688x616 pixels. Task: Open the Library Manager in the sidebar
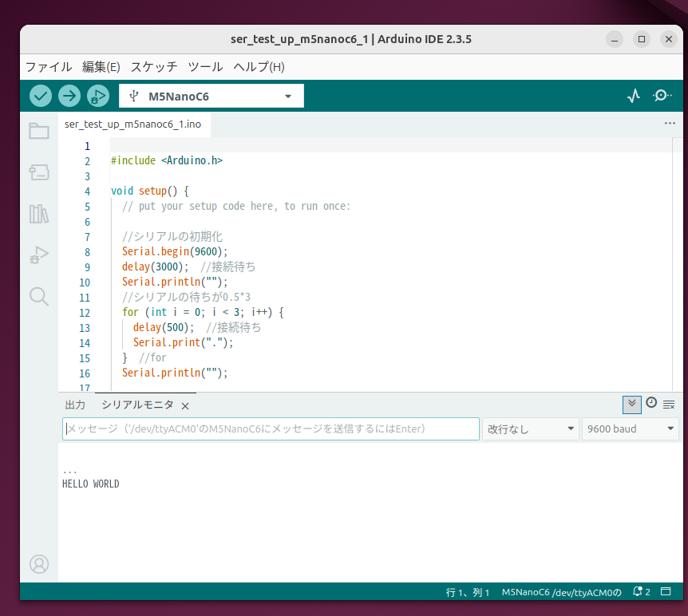tap(39, 214)
